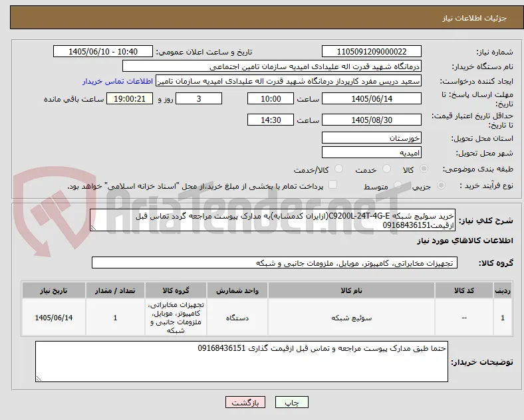Click the validity time field 14:30

click(271, 120)
